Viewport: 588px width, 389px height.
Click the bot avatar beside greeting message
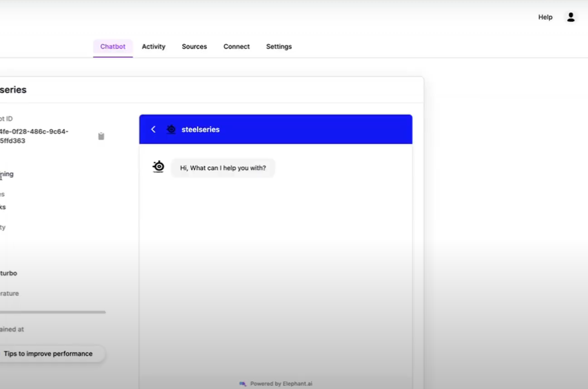click(x=158, y=167)
